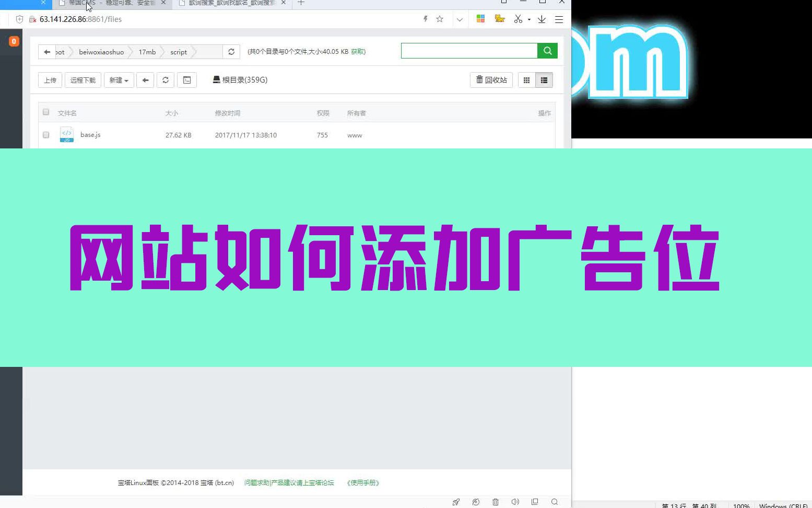
Task: Open the base.js file name
Action: pos(90,135)
